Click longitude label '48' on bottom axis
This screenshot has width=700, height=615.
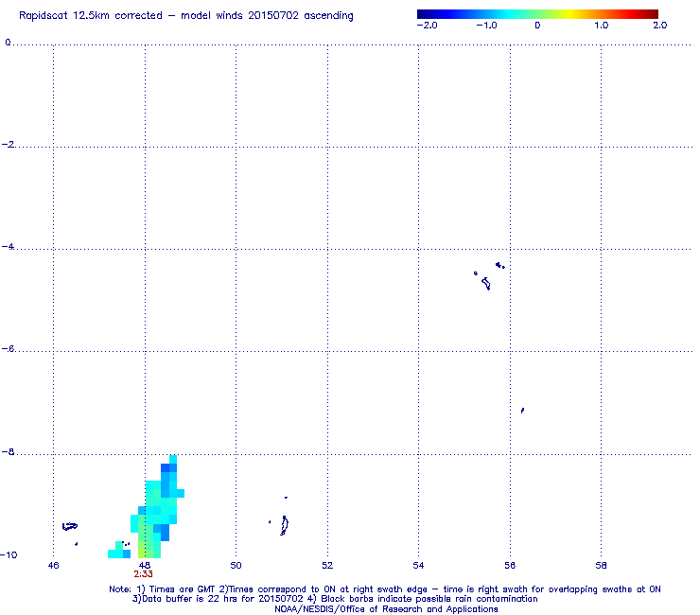click(x=145, y=566)
